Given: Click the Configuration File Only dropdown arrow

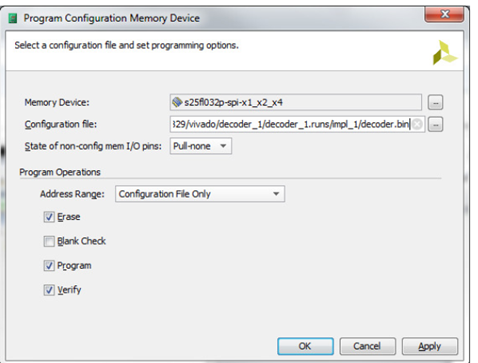Looking at the screenshot, I should click(276, 194).
